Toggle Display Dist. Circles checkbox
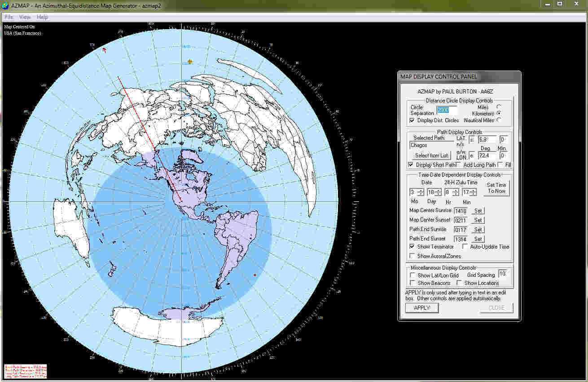The image size is (588, 382). click(x=412, y=120)
